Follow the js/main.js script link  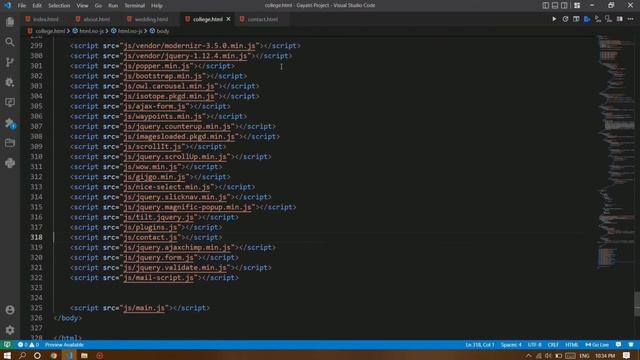[x=144, y=308]
